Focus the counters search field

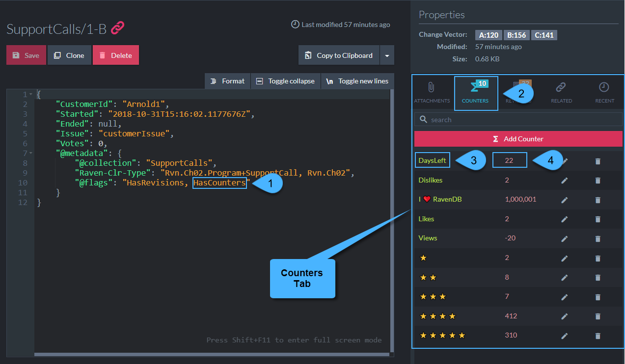(x=518, y=120)
